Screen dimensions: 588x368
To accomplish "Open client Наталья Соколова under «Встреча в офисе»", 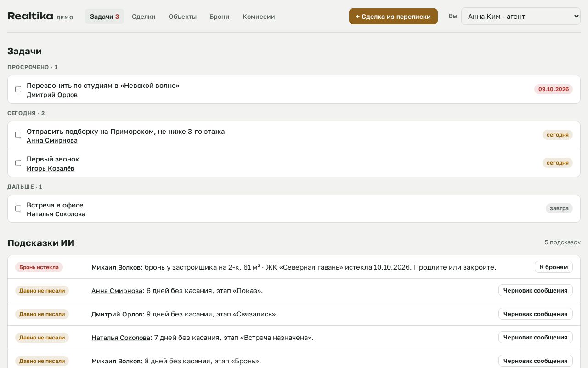I will coord(56,214).
